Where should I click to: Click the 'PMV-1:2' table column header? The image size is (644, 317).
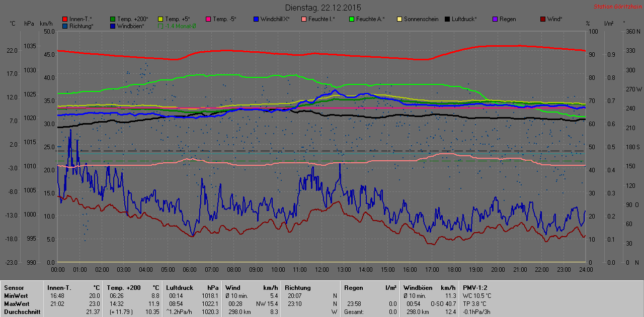coord(475,288)
